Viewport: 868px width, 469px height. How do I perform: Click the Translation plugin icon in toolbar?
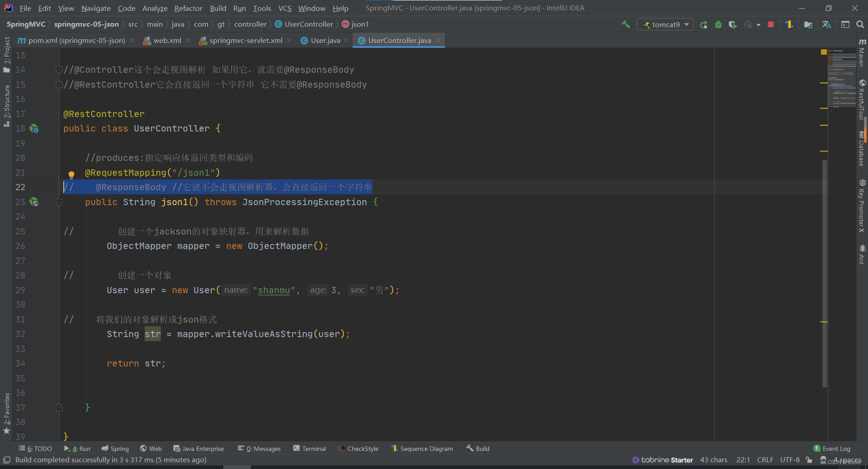826,24
